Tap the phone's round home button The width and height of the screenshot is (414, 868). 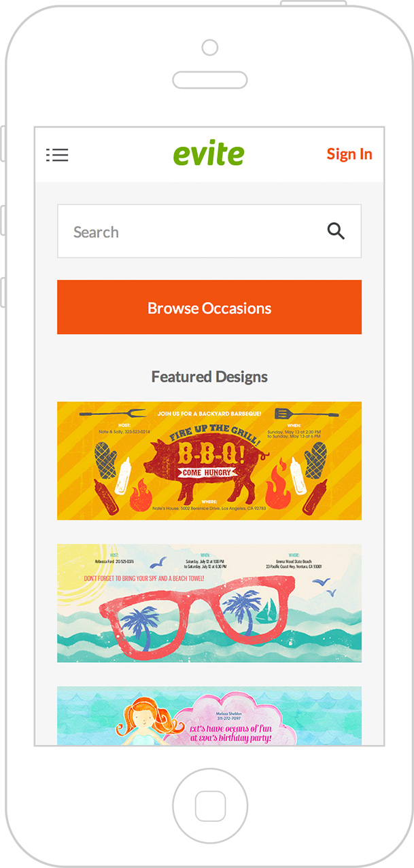pos(209,806)
